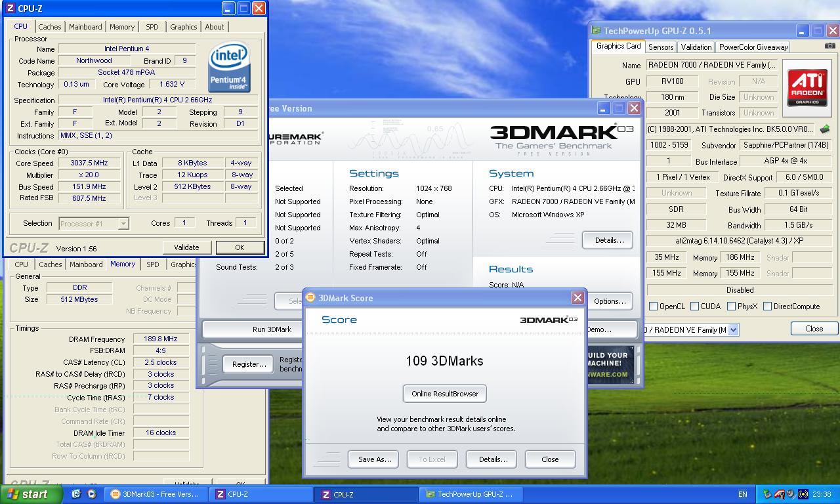Open system Details in 3DMark03 window
Image resolution: width=840 pixels, height=504 pixels.
[608, 240]
